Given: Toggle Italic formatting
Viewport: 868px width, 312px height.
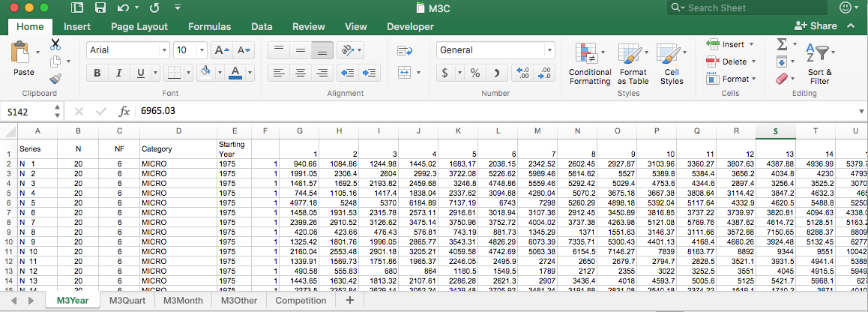Looking at the screenshot, I should click(x=118, y=73).
